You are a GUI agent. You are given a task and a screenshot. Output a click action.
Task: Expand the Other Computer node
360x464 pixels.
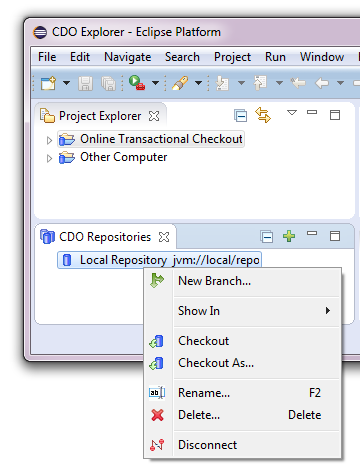coord(49,158)
